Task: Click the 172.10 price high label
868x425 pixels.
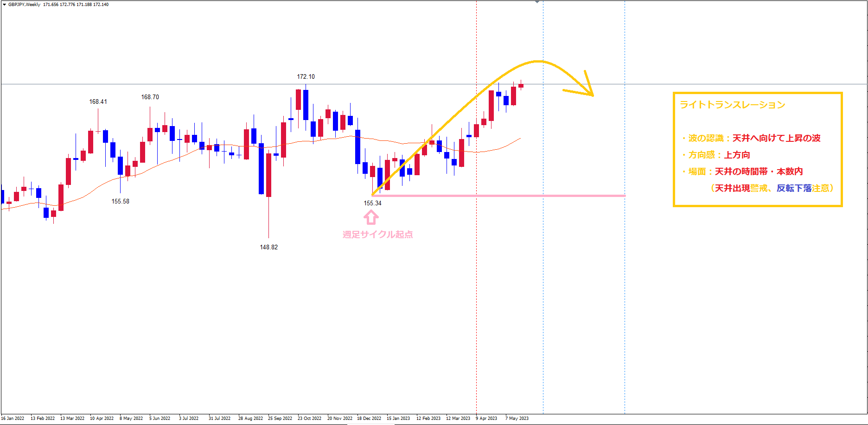Action: 306,77
